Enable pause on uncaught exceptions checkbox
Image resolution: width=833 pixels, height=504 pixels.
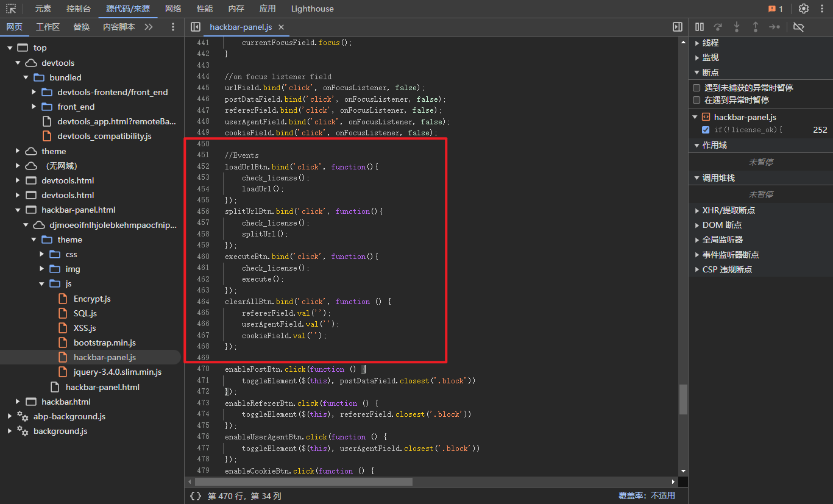[697, 88]
